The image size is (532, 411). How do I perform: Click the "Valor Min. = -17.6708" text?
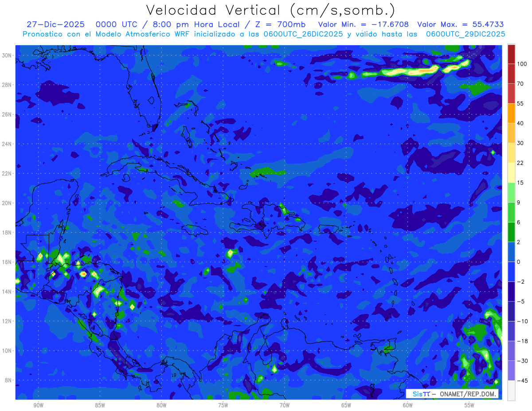coord(364,24)
